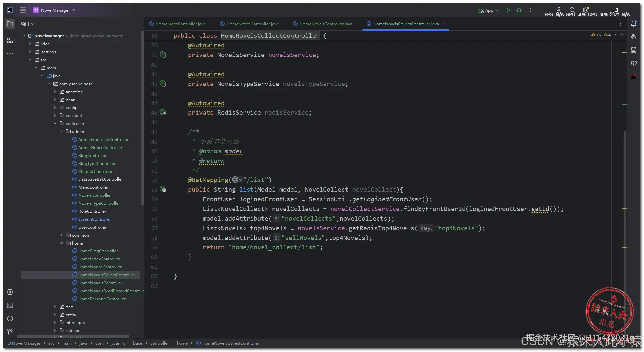Click the gutter icon beside redisService line 45
The height and width of the screenshot is (352, 644).
pyautogui.click(x=163, y=112)
